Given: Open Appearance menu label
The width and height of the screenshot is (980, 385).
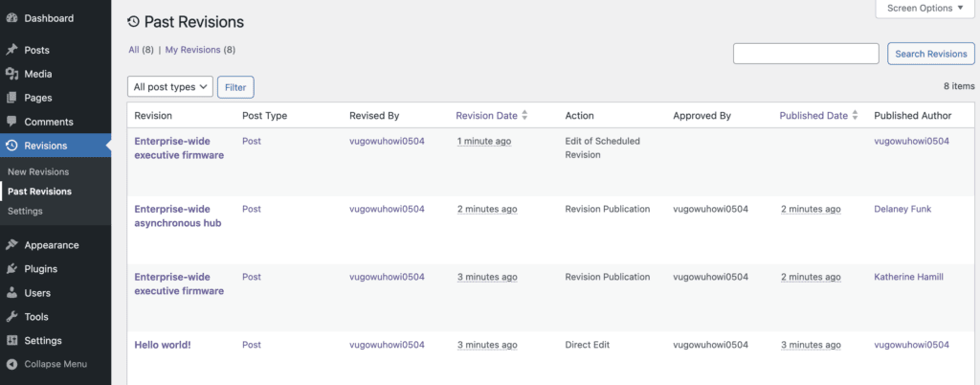Looking at the screenshot, I should [x=52, y=245].
